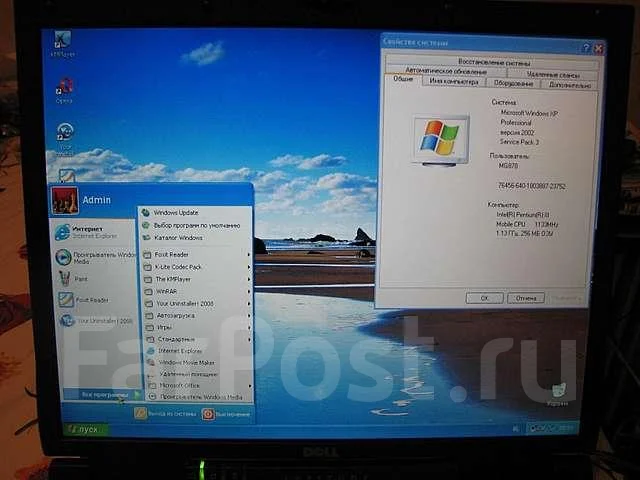640x480 pixels.
Task: Click the Microsoft Windows XP text line
Action: pyautogui.click(x=529, y=113)
